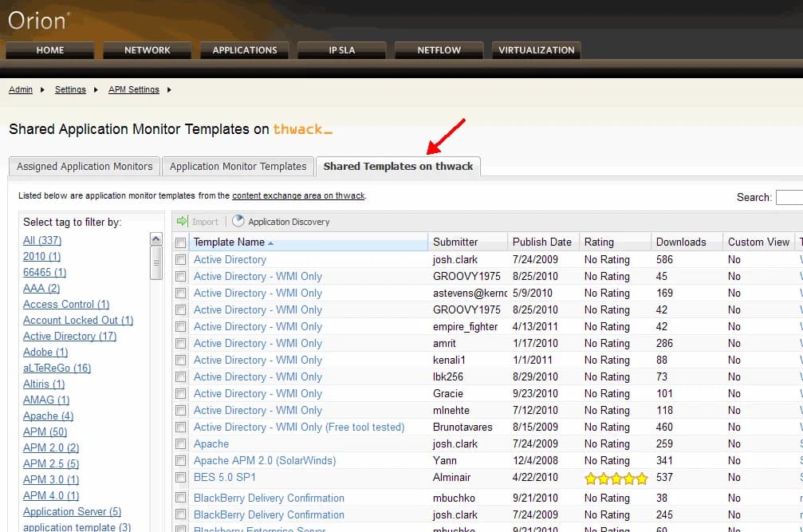Click the Import button
Screen dimensions: 803x532
[199, 222]
